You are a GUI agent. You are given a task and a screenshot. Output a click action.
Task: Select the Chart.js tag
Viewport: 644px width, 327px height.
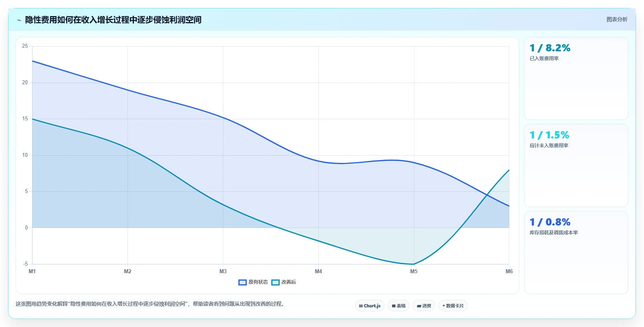coord(370,306)
